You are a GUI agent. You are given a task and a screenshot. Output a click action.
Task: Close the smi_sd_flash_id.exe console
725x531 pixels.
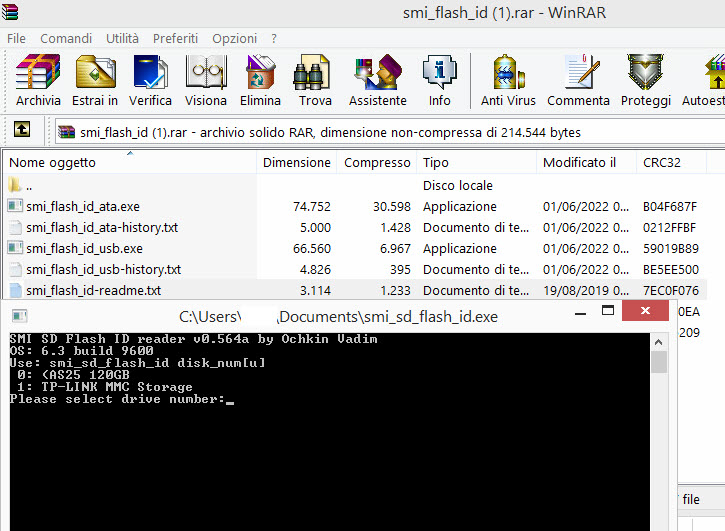point(645,310)
